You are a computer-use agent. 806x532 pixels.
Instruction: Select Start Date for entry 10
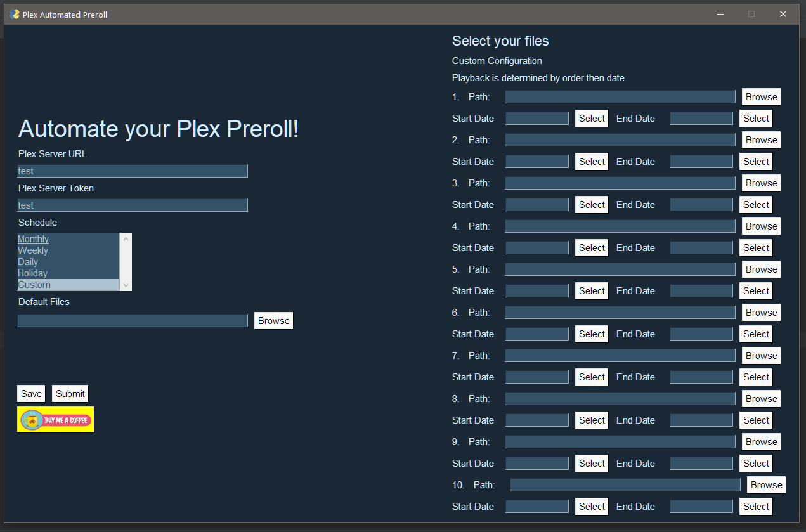coord(592,506)
